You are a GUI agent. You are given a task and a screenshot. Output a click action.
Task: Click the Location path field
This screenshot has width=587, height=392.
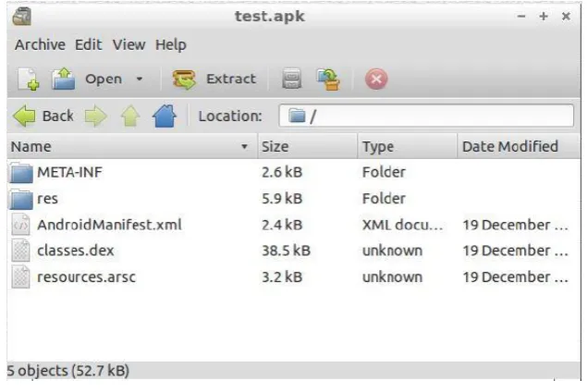click(x=426, y=116)
